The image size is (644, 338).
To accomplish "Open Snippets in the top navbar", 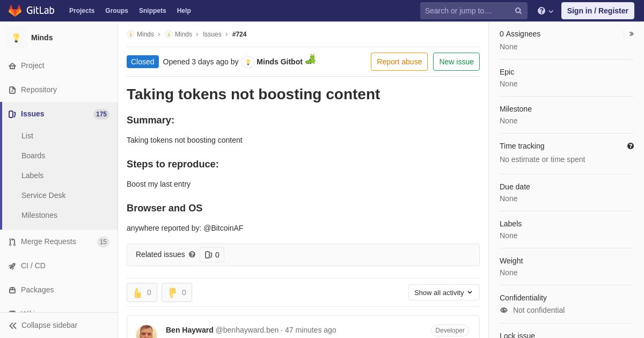I will (152, 11).
